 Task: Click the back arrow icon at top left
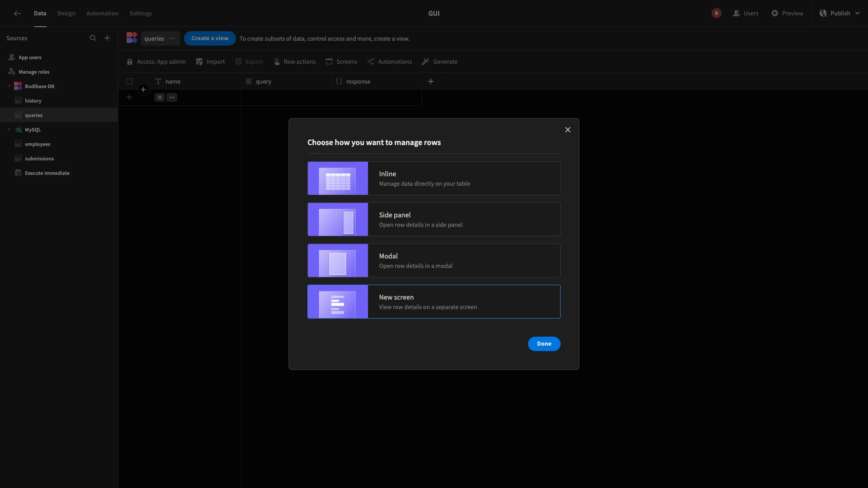[x=17, y=13]
